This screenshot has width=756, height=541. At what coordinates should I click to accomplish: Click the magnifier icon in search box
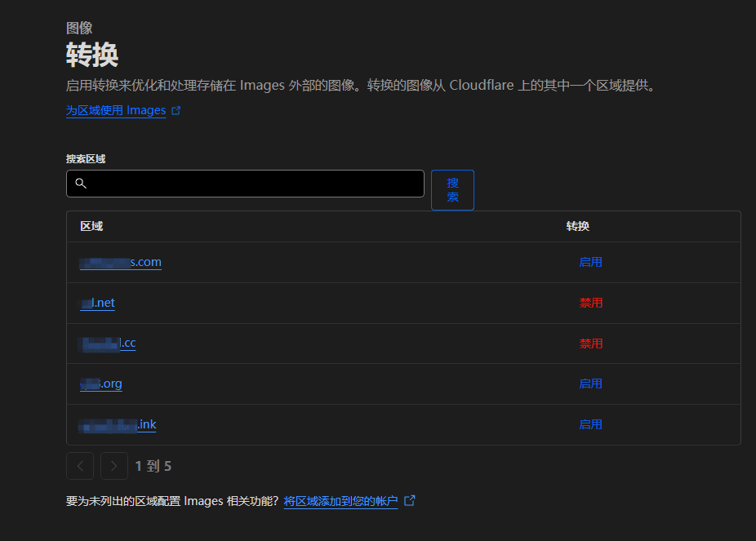tap(81, 183)
